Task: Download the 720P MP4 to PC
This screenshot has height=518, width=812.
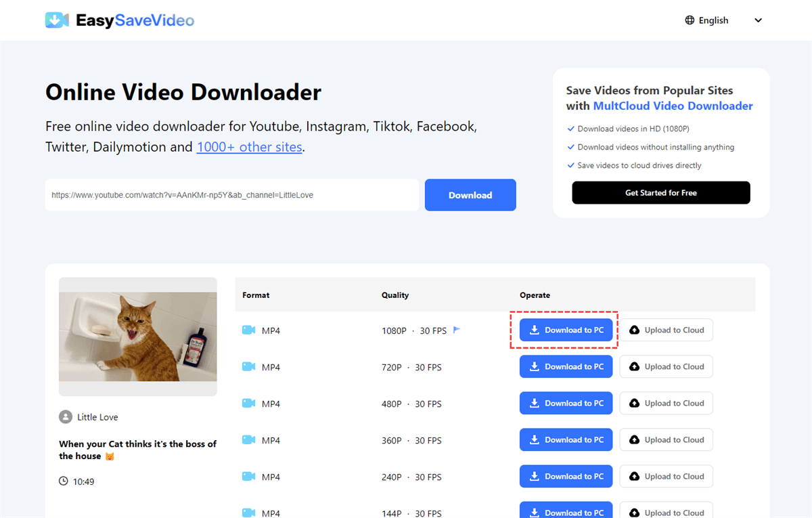Action: [566, 366]
